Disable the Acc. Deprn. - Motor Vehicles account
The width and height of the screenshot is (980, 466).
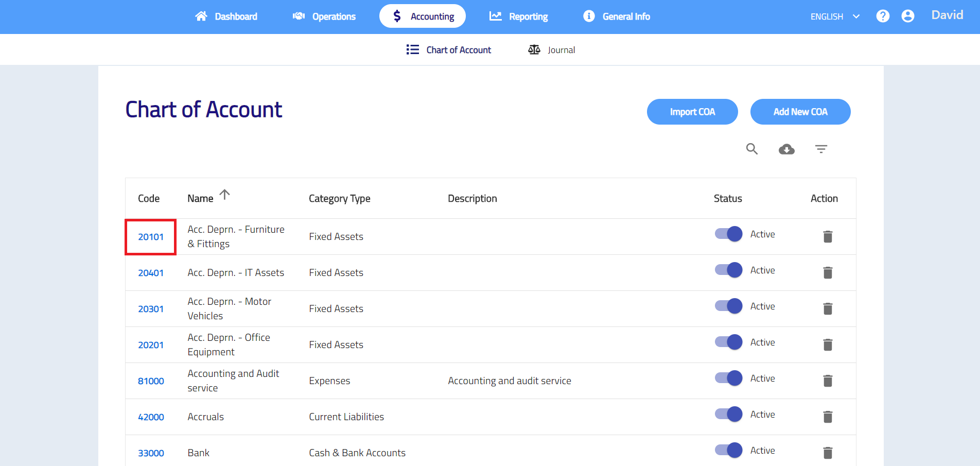point(728,306)
